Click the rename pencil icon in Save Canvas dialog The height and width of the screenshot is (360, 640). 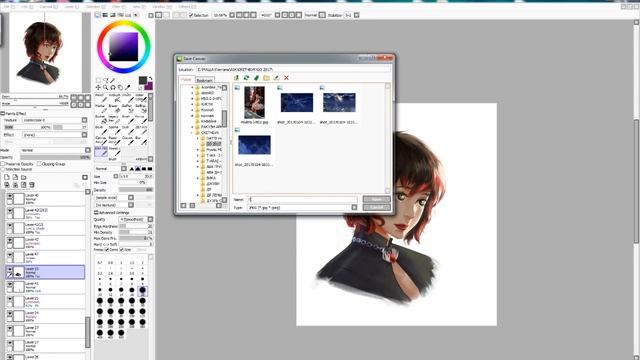click(x=276, y=78)
